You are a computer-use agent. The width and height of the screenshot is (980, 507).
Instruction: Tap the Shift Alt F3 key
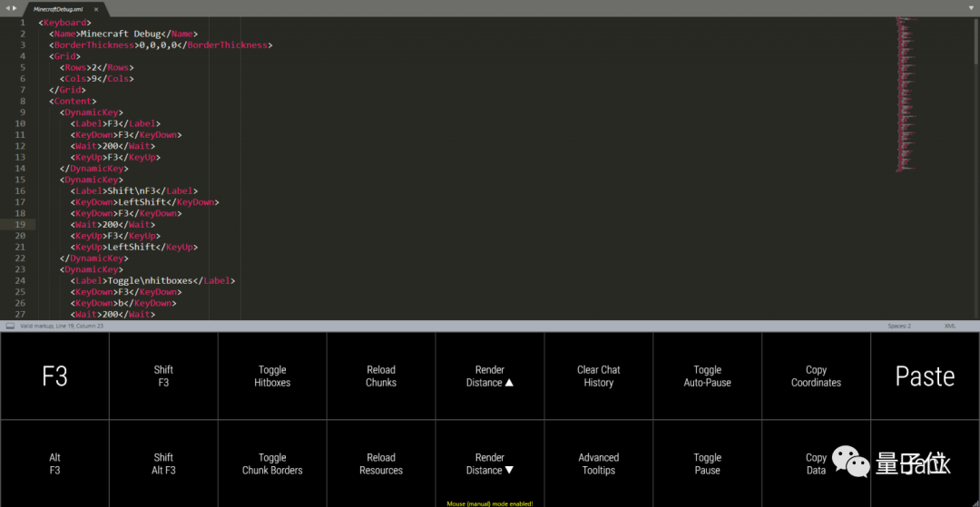point(163,463)
